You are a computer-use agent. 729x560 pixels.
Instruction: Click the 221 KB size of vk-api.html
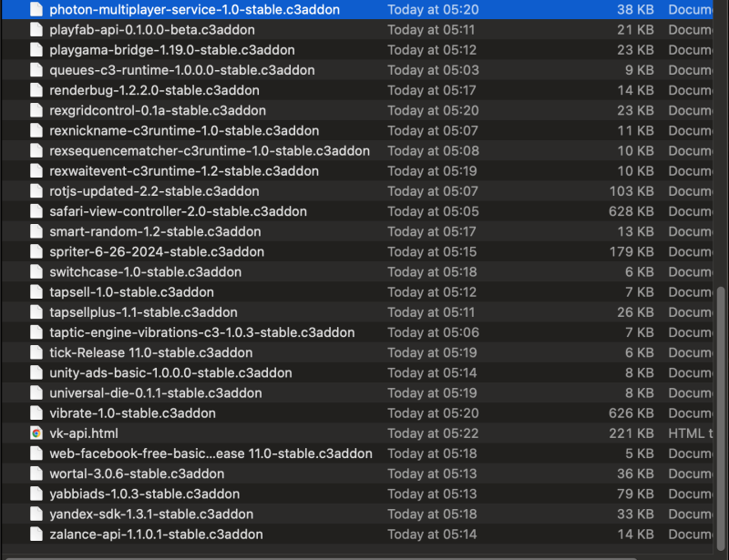[x=631, y=433]
